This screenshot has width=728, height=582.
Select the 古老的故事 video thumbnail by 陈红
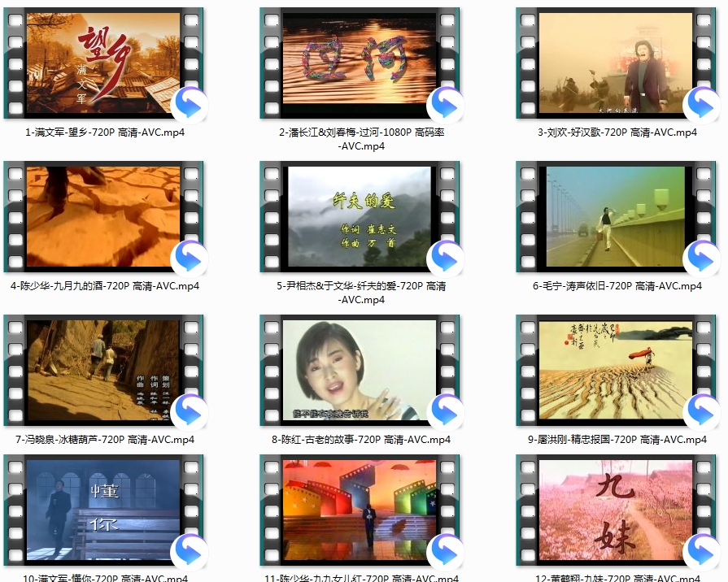pyautogui.click(x=360, y=370)
